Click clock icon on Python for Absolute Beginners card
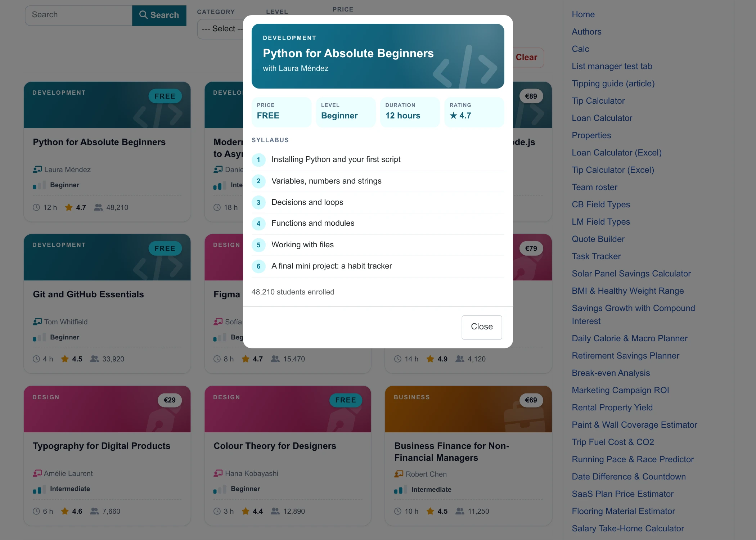The image size is (756, 540). 36,207
